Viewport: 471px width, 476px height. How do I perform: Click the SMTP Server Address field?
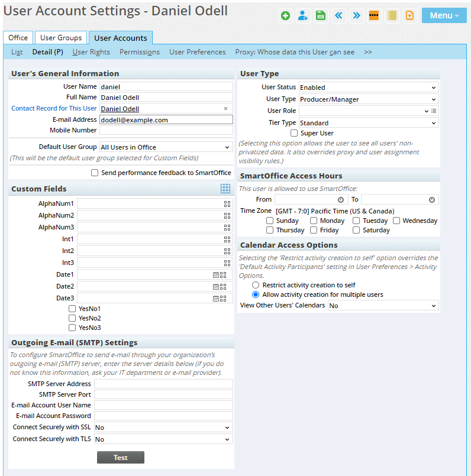click(163, 384)
